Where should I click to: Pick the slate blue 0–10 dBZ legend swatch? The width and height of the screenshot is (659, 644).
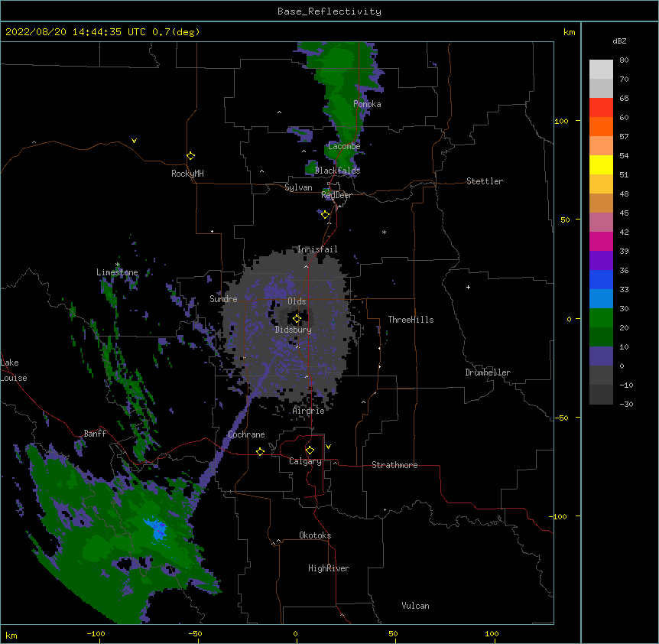tap(601, 356)
